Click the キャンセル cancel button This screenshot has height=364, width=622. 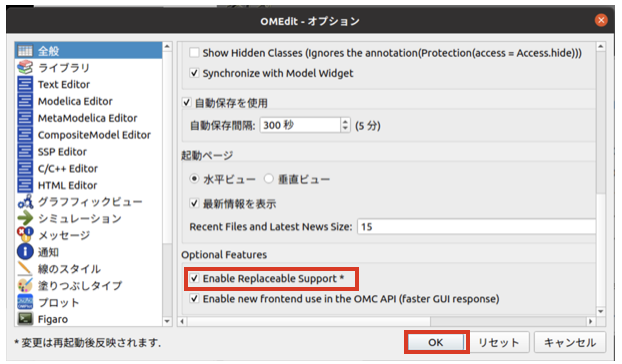570,342
